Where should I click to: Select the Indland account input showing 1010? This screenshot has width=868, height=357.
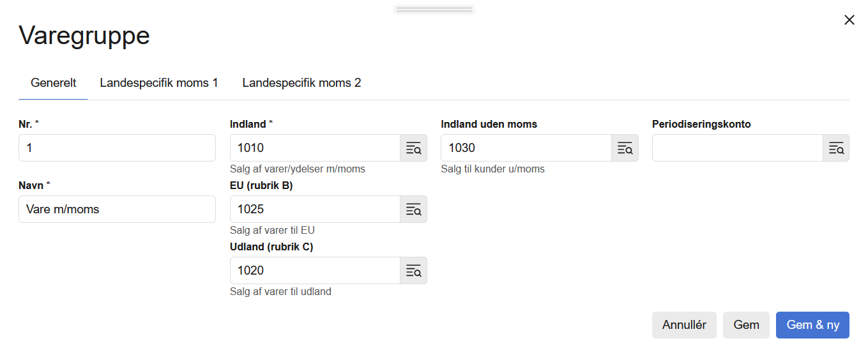(315, 148)
